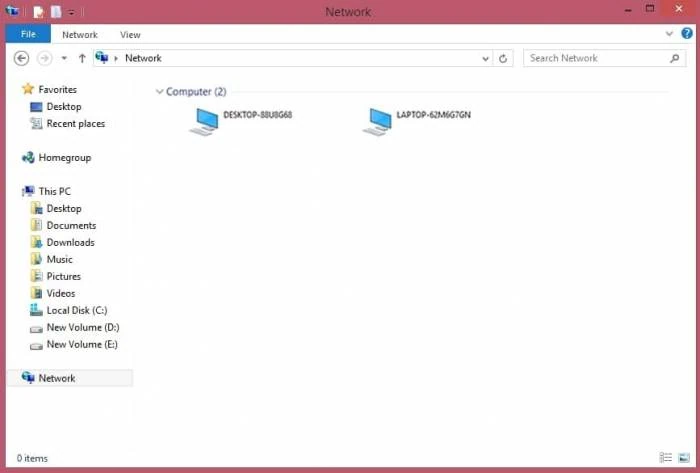The width and height of the screenshot is (700, 473).
Task: Click the Properties quick access icon
Action: 38,12
